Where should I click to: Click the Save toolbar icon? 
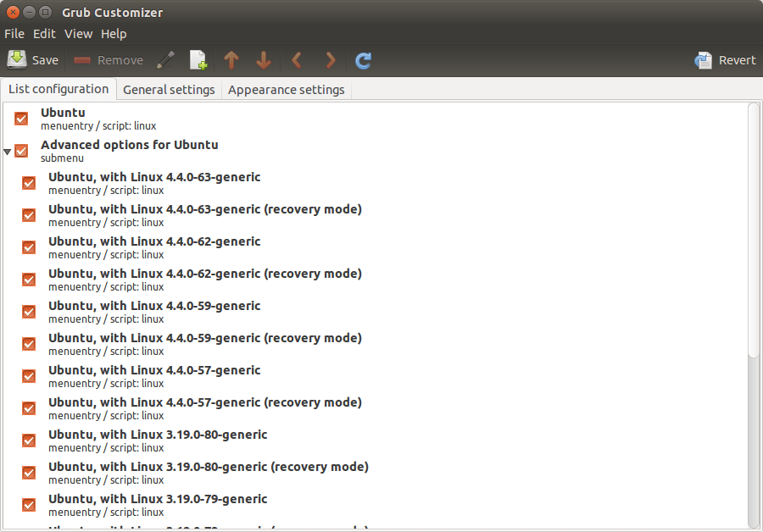(x=17, y=59)
